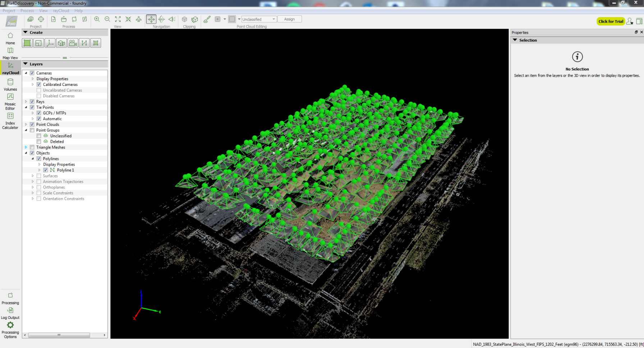
Task: Expand the Point Clouds tree node
Action: [x=26, y=124]
